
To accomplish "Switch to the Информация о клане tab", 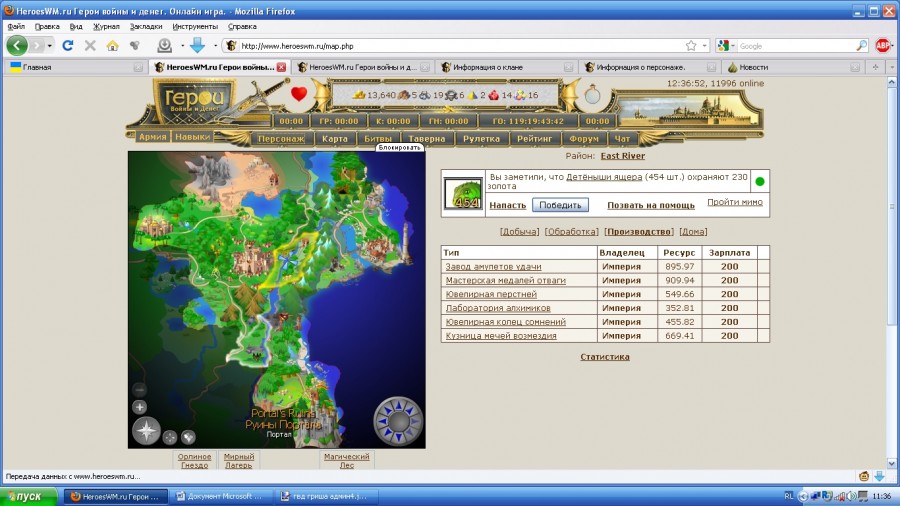I will coord(507,67).
